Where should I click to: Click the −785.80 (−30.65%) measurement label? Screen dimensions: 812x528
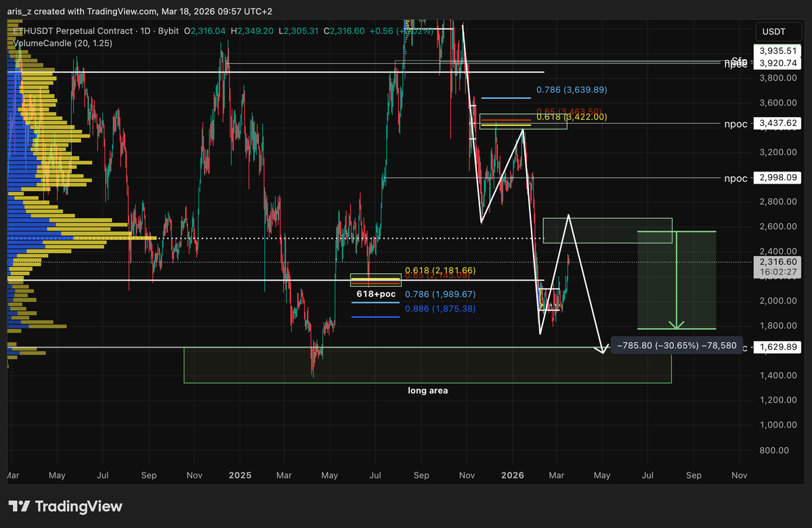(676, 345)
